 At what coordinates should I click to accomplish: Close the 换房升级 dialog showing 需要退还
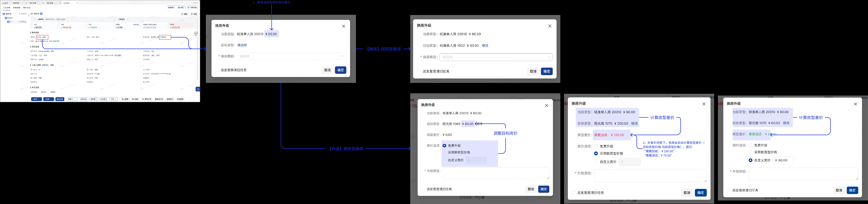[x=855, y=104]
